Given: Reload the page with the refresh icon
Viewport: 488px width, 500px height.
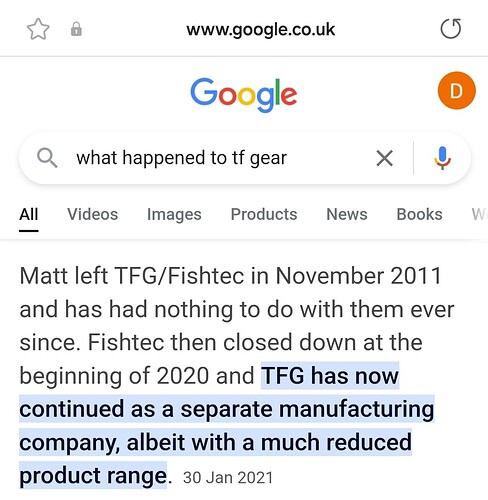Looking at the screenshot, I should [x=451, y=29].
